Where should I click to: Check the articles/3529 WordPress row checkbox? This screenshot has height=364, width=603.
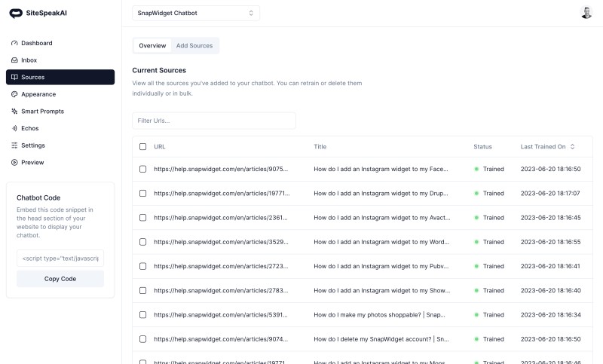coord(142,242)
